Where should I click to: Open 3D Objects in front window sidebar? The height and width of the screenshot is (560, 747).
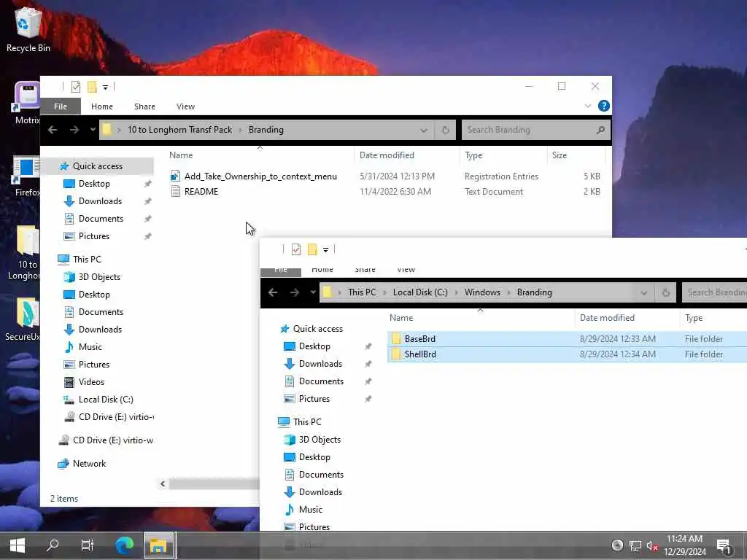coord(320,440)
